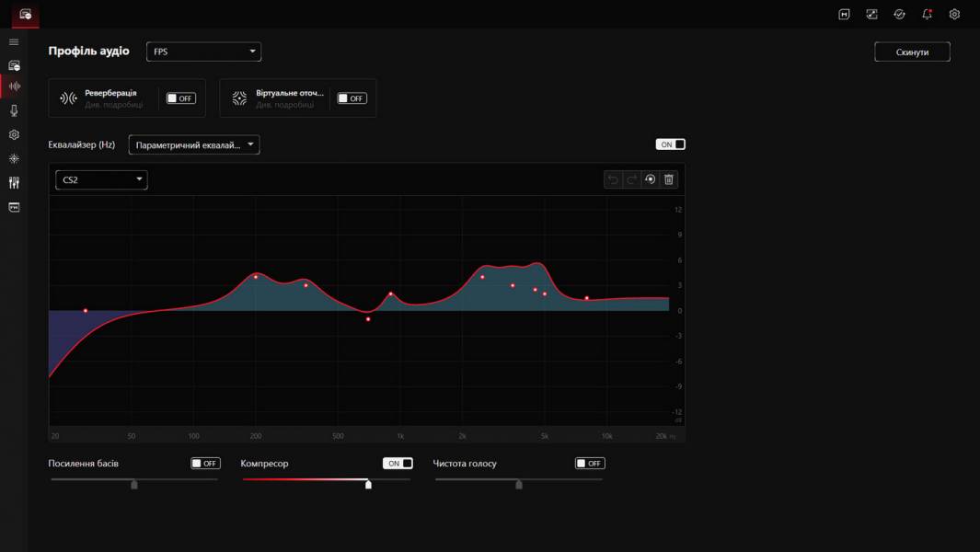The image size is (980, 552).
Task: Open the crosshair-style icon in the sidebar
Action: [14, 159]
